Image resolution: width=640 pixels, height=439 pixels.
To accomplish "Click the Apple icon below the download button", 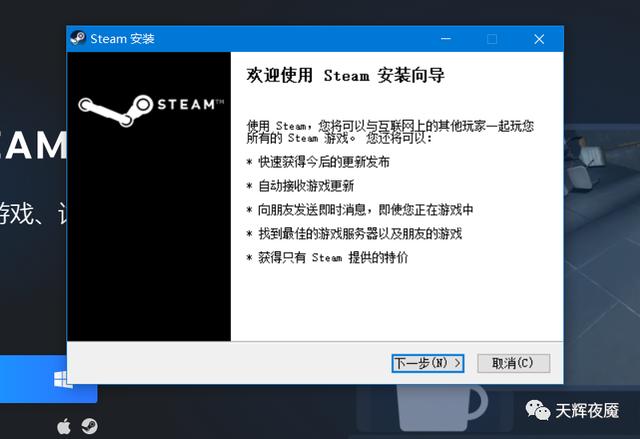I will 64,427.
